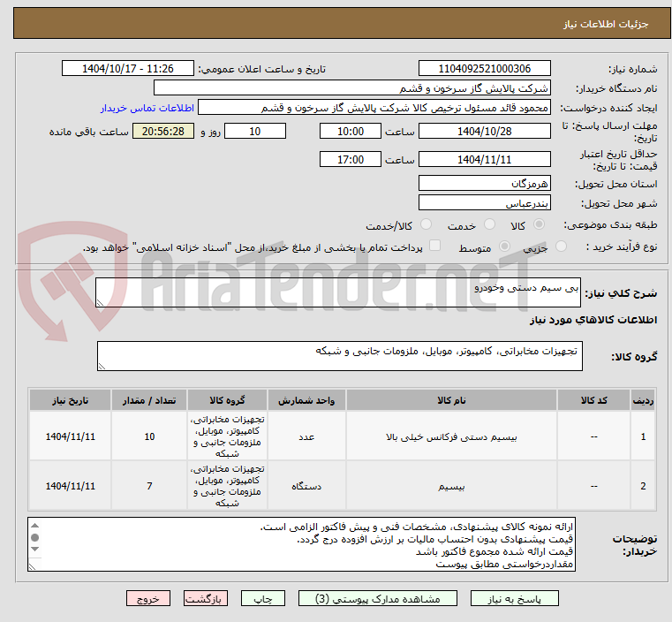Viewport: 672px width, 622px height.
Task: Click the اطلاعات کالاهای مورد نیاز heading
Action: click(593, 320)
